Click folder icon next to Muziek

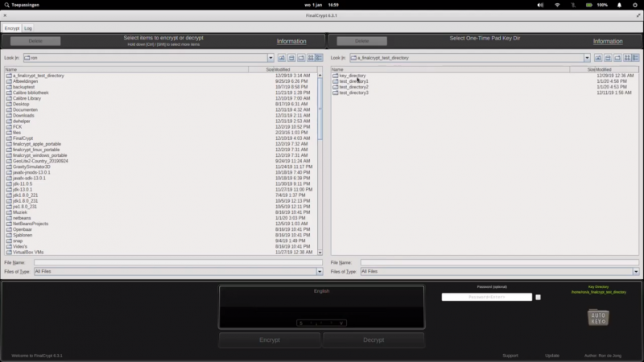9,212
